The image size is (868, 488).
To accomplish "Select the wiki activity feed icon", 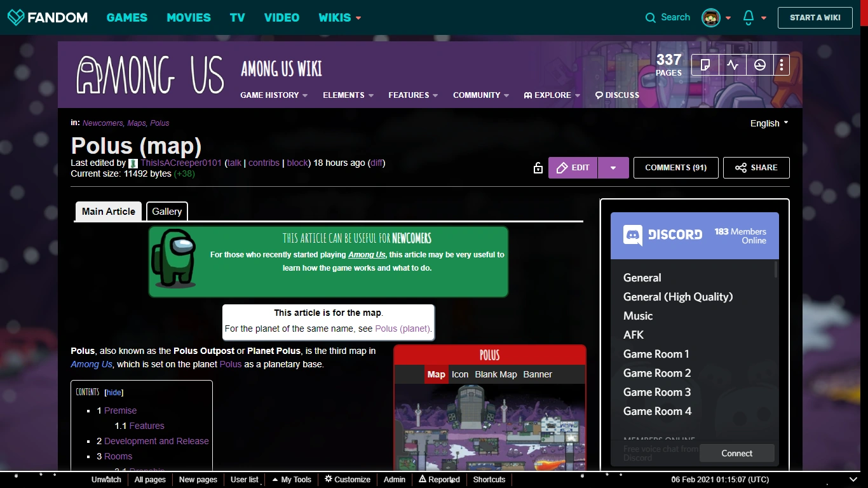I will click(x=733, y=64).
